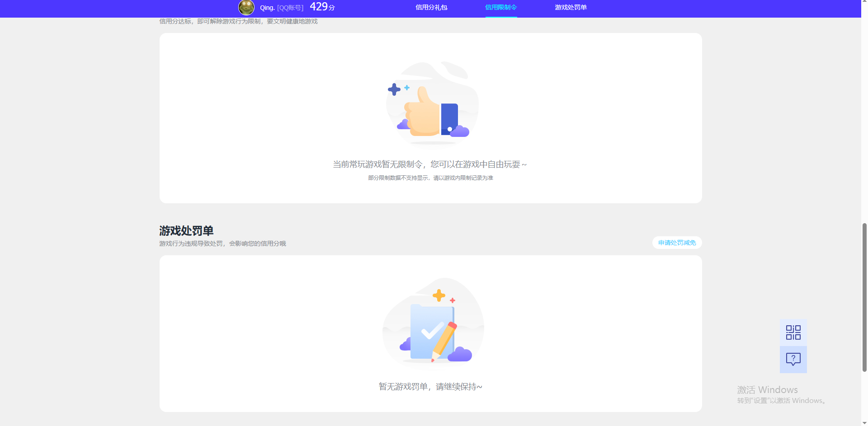
Task: Open the QR code floating button
Action: point(793,332)
